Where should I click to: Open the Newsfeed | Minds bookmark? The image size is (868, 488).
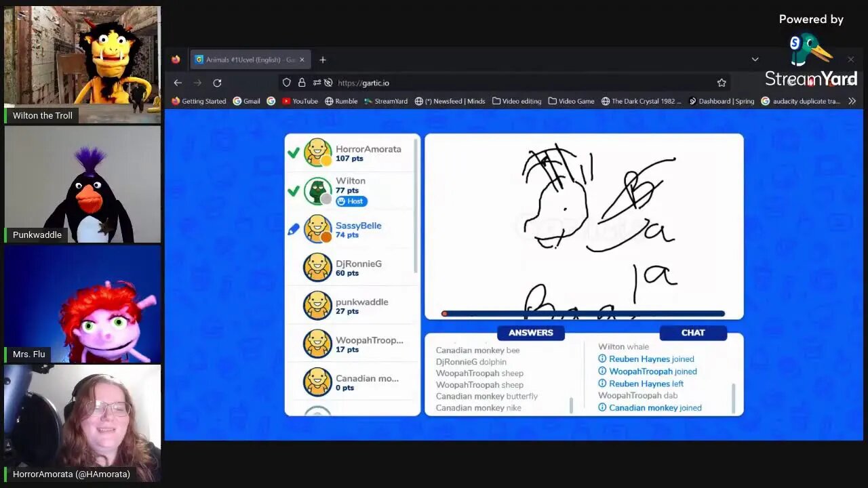point(450,101)
